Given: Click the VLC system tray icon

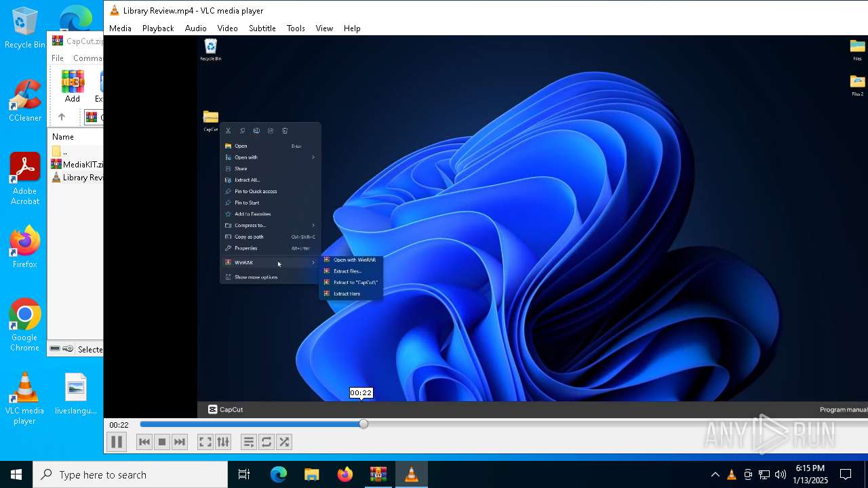Looking at the screenshot, I should point(731,474).
